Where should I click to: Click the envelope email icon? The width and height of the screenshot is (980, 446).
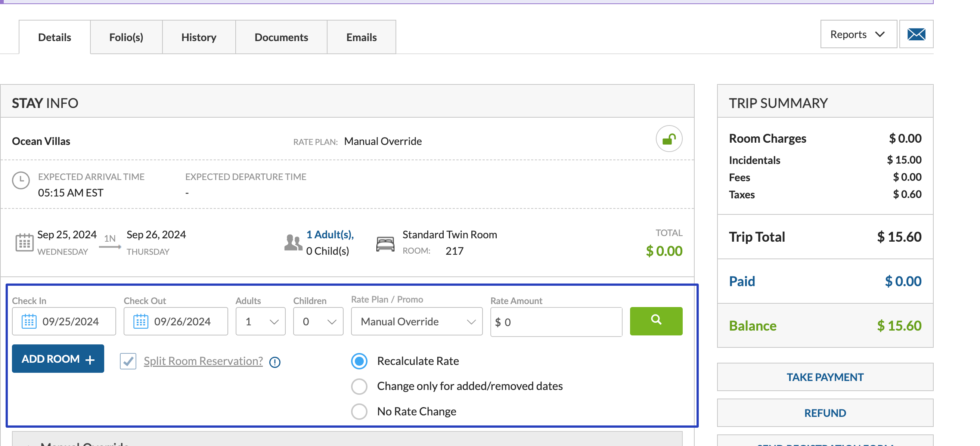(x=916, y=35)
